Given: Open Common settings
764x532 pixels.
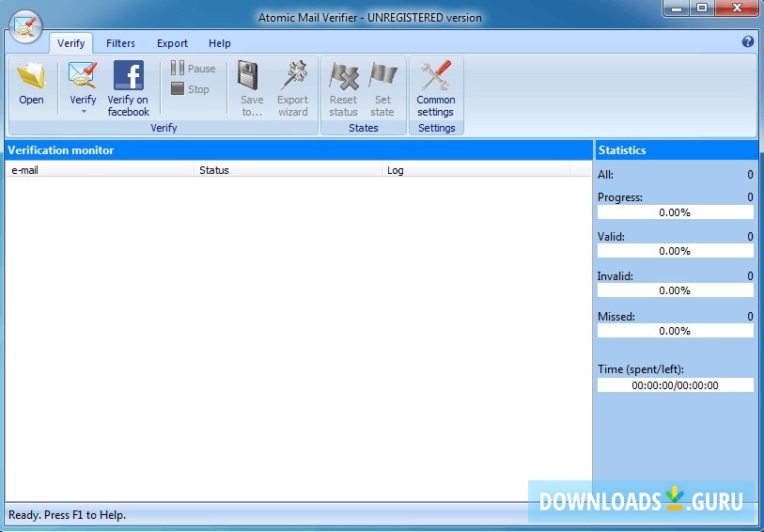Looking at the screenshot, I should 436,88.
